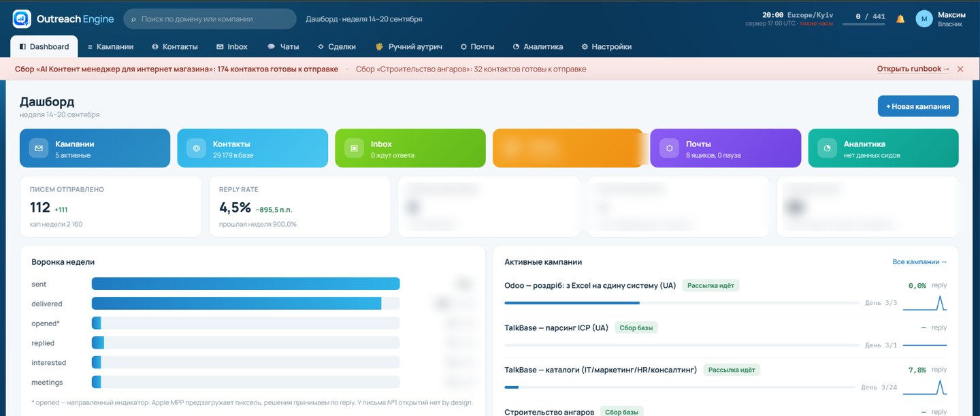Click the Reply rate 4,5% stat card
Screen dimensions: 980x416
tap(299, 206)
